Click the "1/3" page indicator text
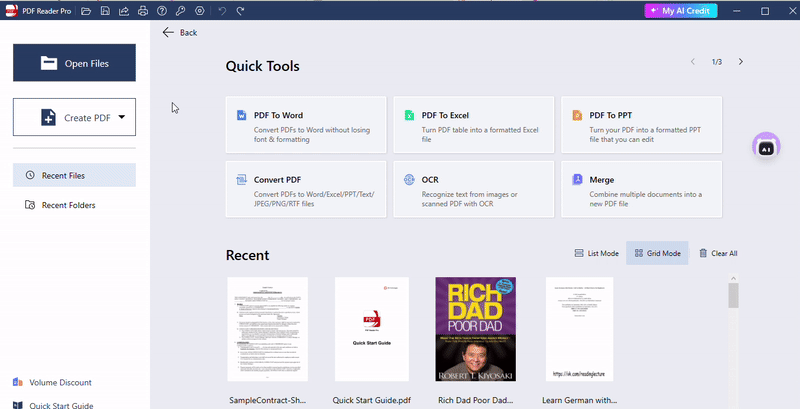800x409 pixels. [717, 62]
